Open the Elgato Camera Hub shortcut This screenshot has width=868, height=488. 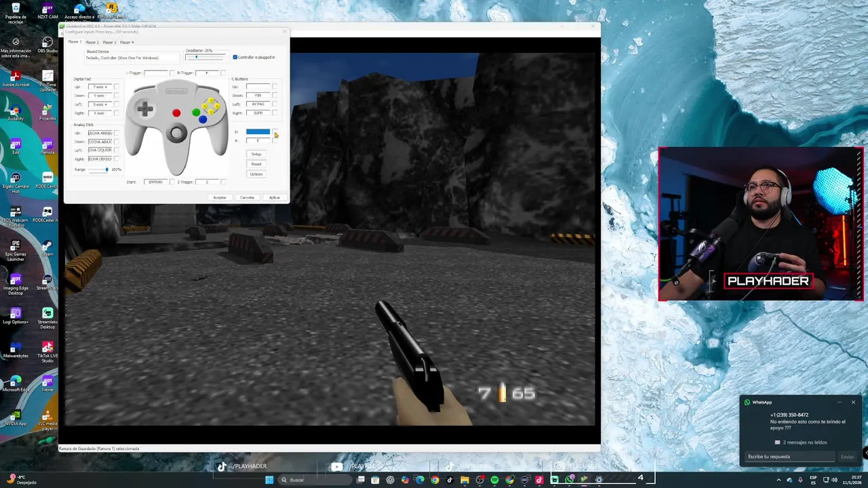click(16, 182)
